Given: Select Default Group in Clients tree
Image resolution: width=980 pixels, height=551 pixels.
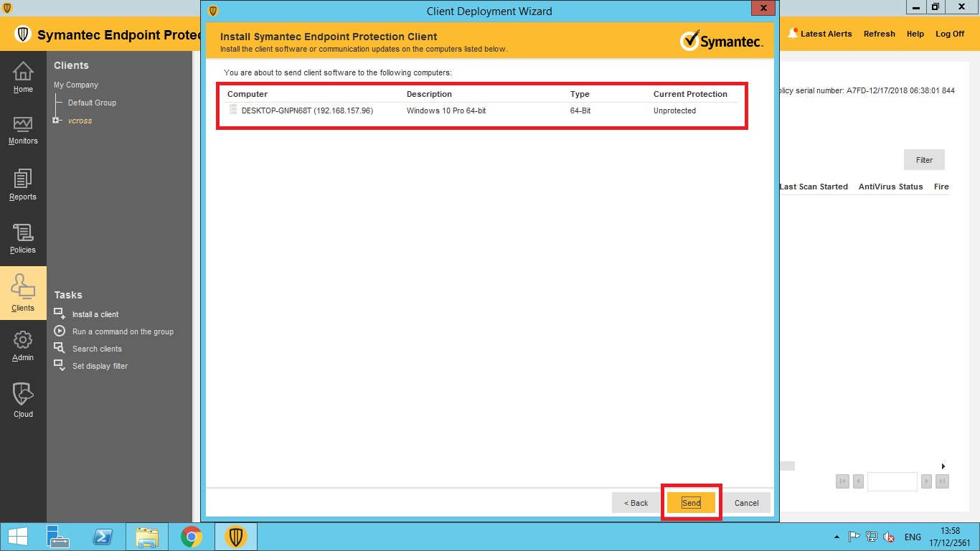Looking at the screenshot, I should coord(92,103).
